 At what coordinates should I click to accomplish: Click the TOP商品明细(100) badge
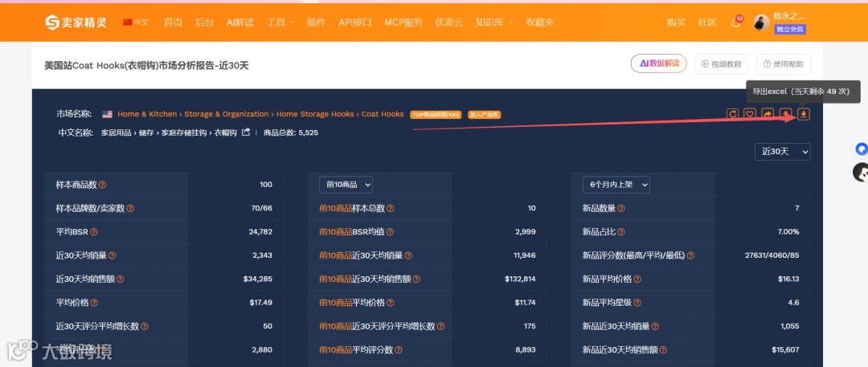click(x=436, y=115)
